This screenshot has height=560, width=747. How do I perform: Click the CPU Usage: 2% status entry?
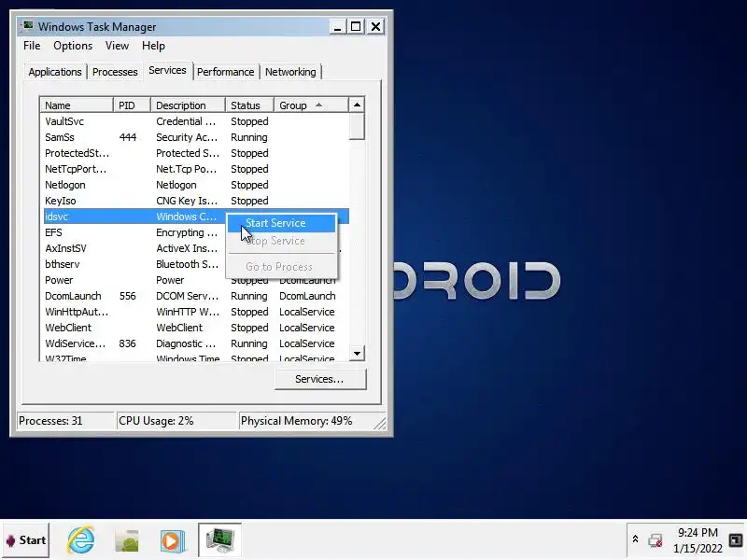coord(176,421)
